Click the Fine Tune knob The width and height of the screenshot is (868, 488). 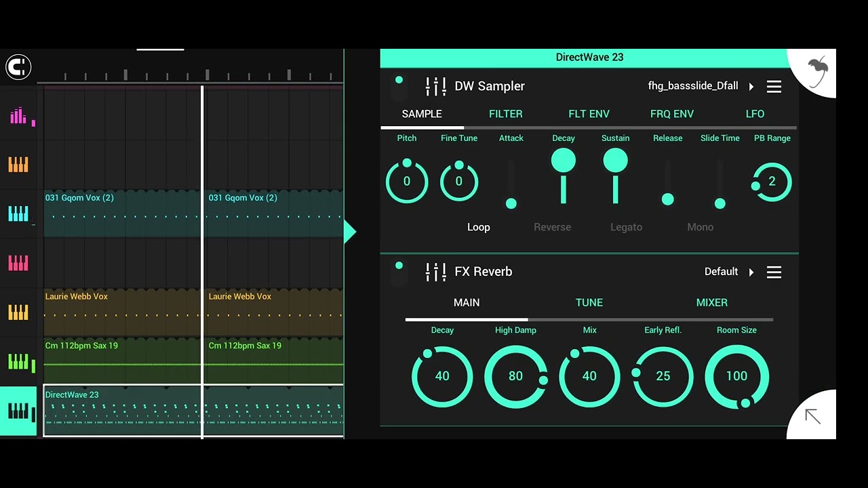coord(459,180)
